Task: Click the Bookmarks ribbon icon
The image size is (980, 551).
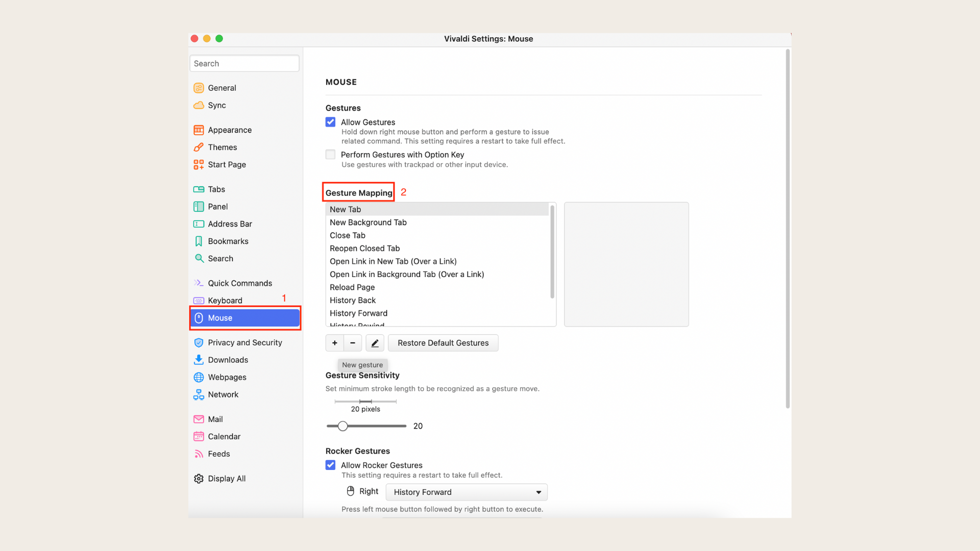Action: pyautogui.click(x=199, y=241)
